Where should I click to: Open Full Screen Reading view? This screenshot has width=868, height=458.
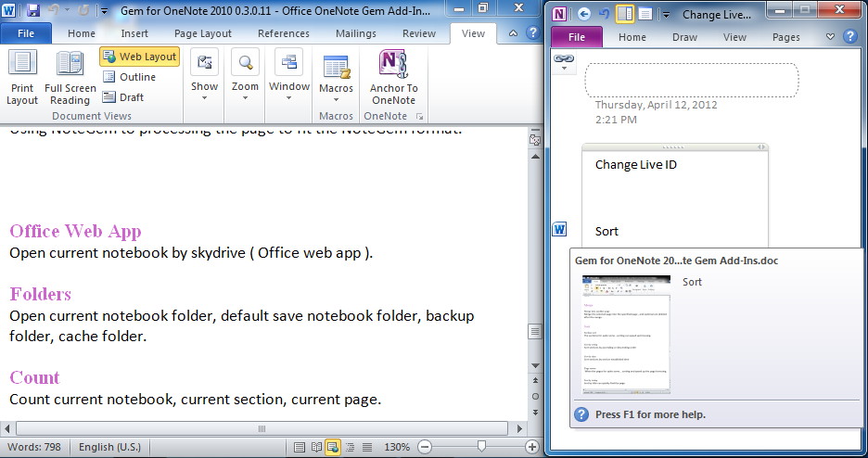pos(70,78)
